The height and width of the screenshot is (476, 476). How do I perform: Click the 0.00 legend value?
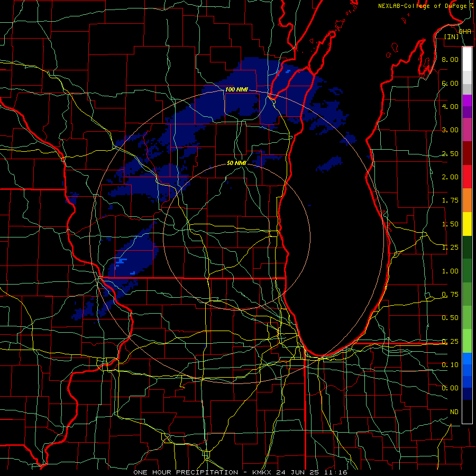coord(450,388)
